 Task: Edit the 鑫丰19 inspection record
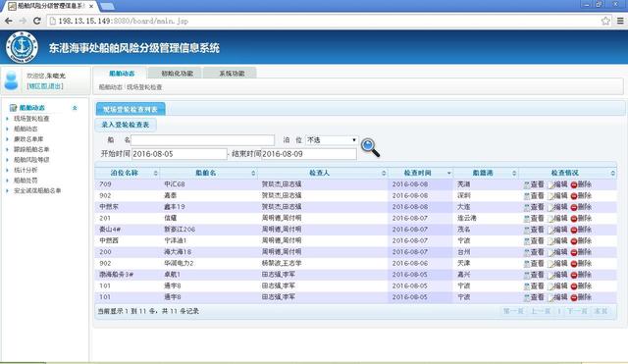pyautogui.click(x=557, y=207)
